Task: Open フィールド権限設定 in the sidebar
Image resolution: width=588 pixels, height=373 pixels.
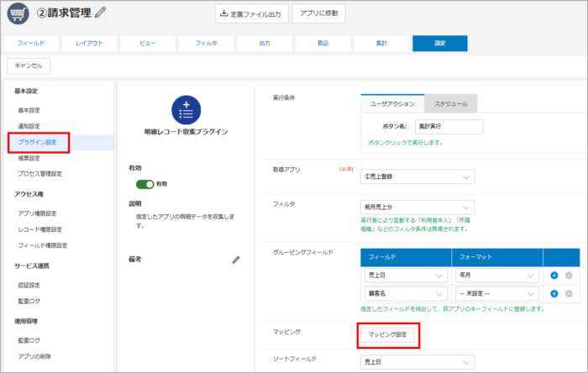Action: [43, 245]
